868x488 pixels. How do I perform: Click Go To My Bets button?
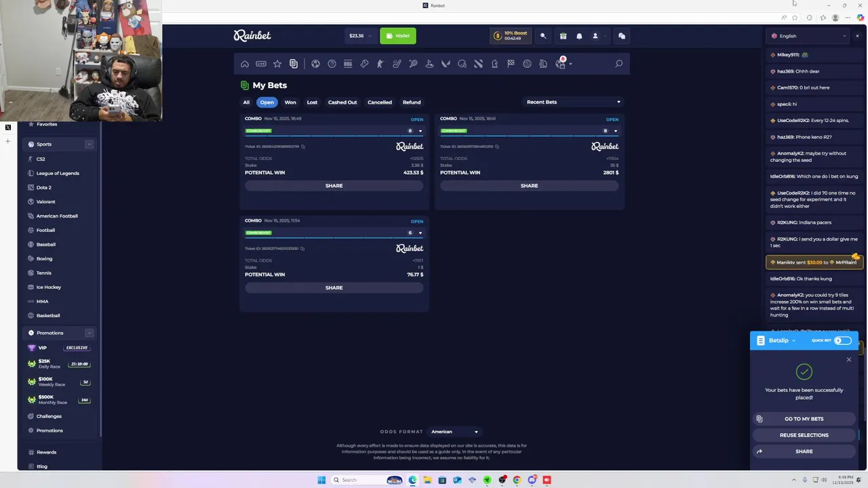[x=804, y=419]
